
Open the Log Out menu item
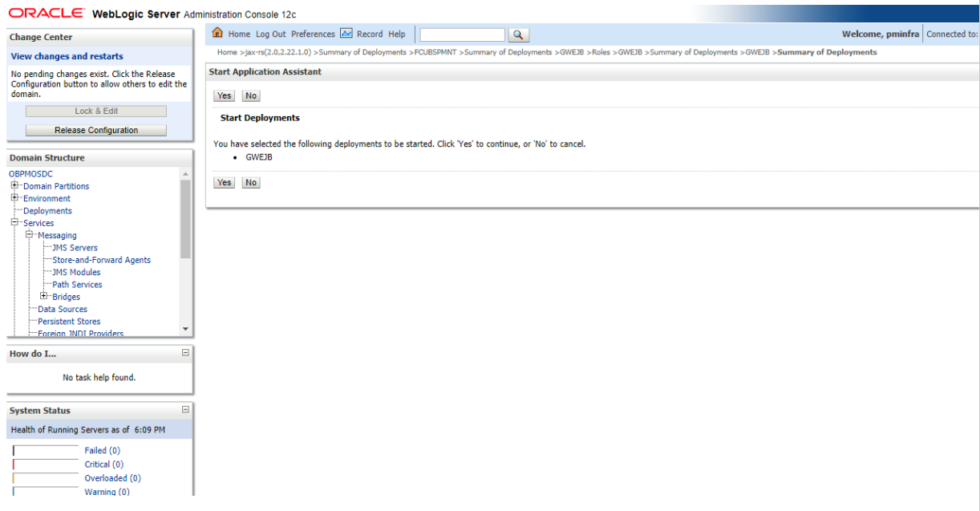pos(271,34)
